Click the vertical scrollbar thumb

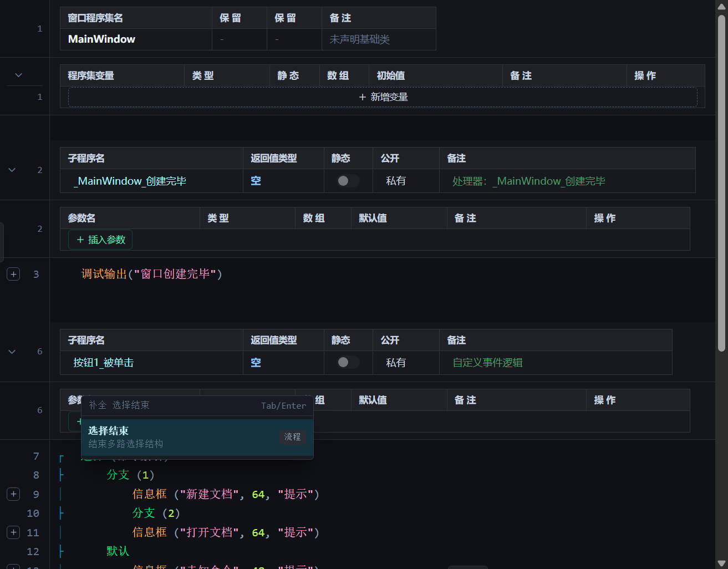(721, 183)
